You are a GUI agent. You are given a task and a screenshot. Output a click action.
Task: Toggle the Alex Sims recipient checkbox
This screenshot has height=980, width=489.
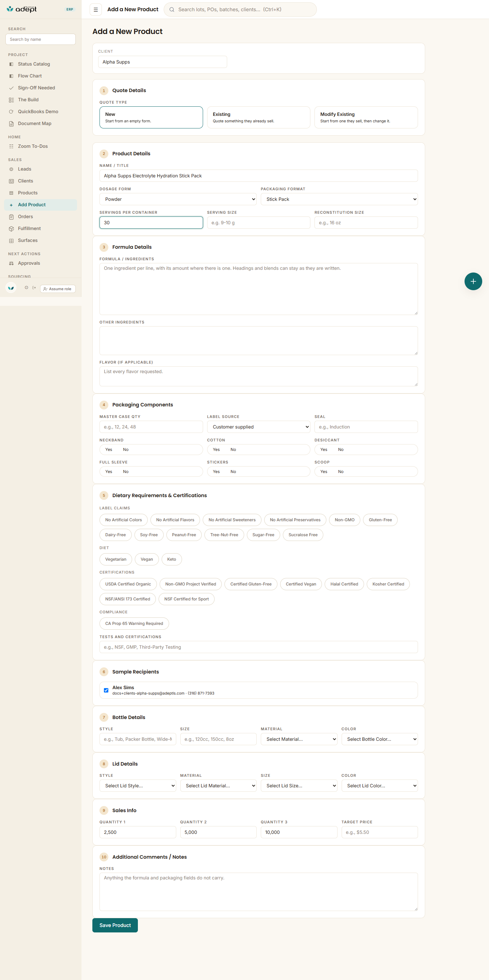(x=106, y=690)
